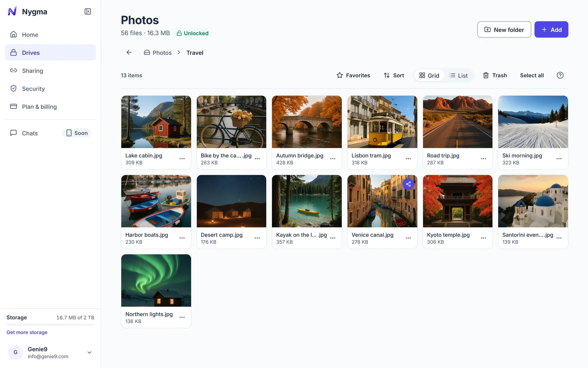Open more options for Lisbon tram.jpg
588x368 pixels.
[x=408, y=159]
